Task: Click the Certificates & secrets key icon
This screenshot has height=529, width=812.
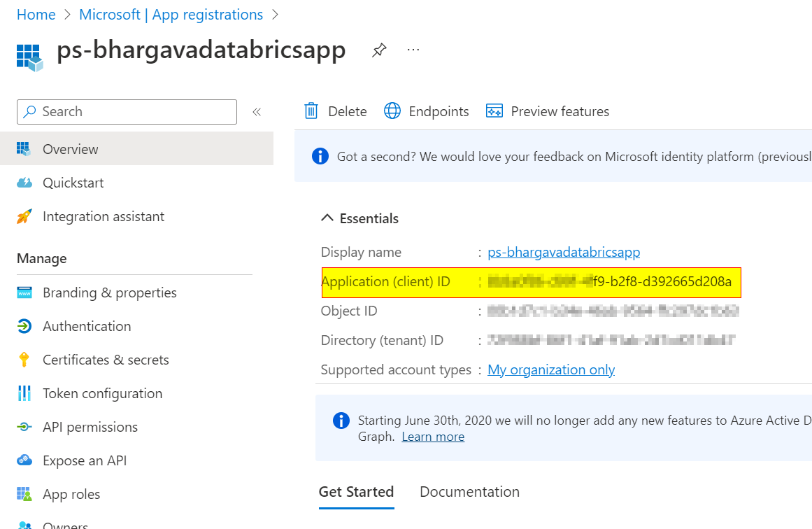Action: tap(24, 360)
